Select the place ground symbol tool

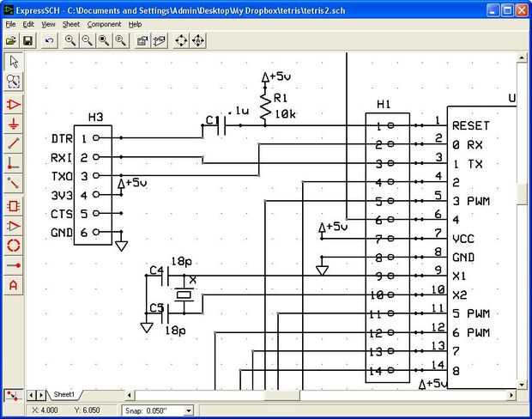[x=14, y=124]
